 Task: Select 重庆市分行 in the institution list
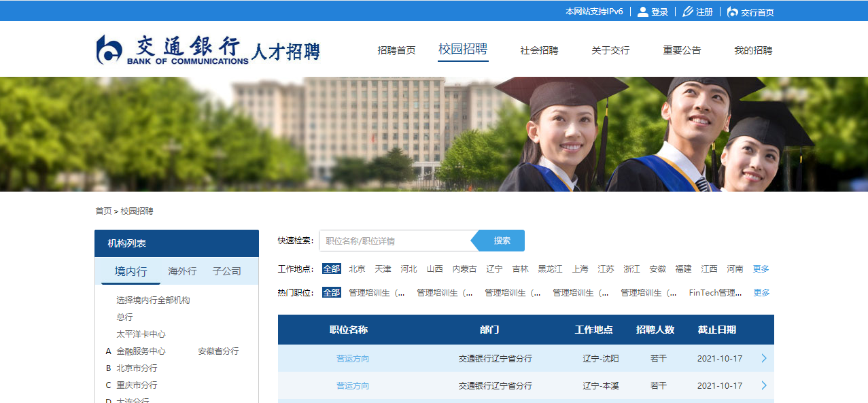(137, 385)
